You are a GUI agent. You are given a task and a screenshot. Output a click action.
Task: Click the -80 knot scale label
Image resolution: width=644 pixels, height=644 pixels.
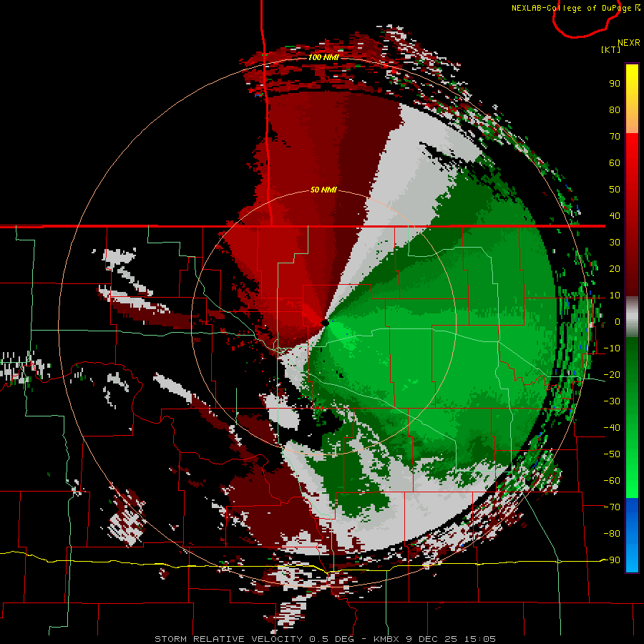coord(612,534)
